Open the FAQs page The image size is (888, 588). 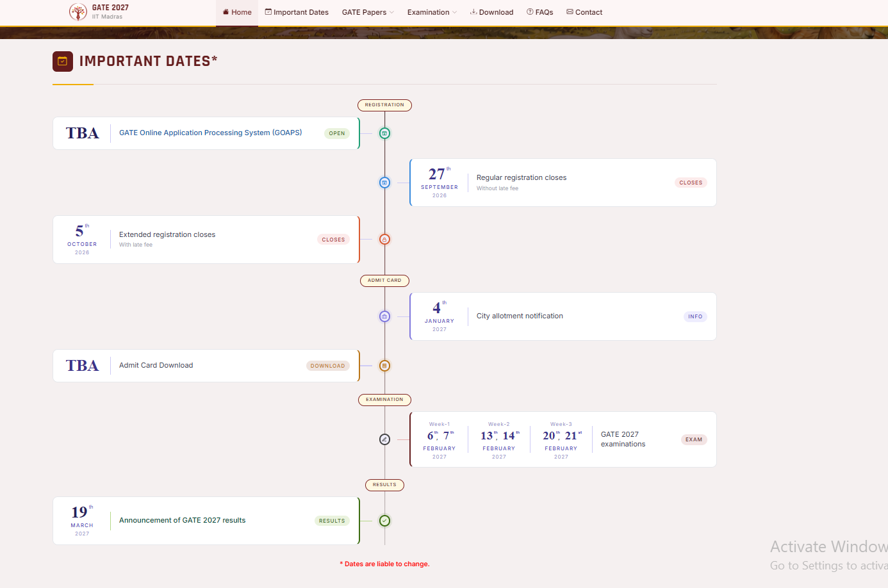tap(540, 12)
